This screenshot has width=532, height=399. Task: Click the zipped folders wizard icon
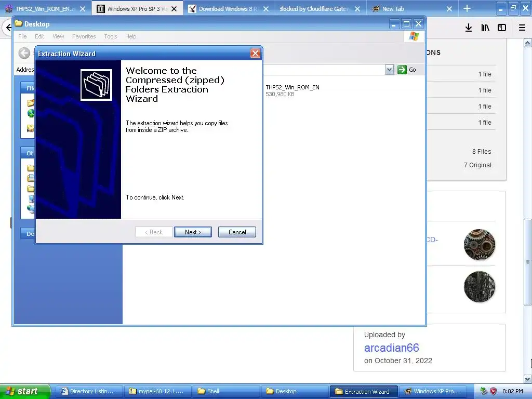click(96, 85)
